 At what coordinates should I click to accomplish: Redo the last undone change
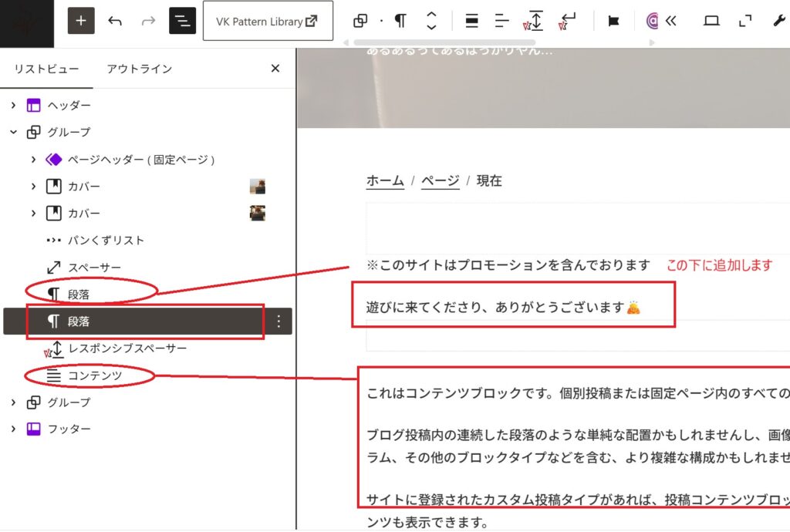click(148, 21)
